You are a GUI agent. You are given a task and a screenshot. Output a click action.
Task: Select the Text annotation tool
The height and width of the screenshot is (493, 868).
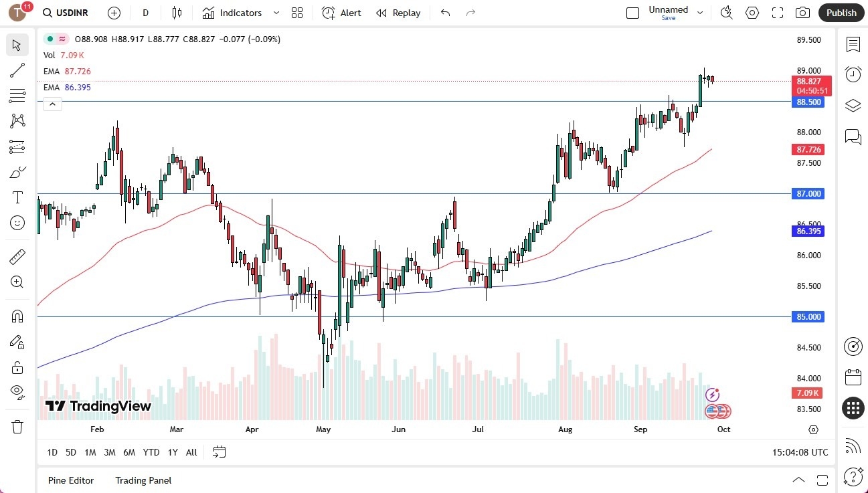coord(17,197)
